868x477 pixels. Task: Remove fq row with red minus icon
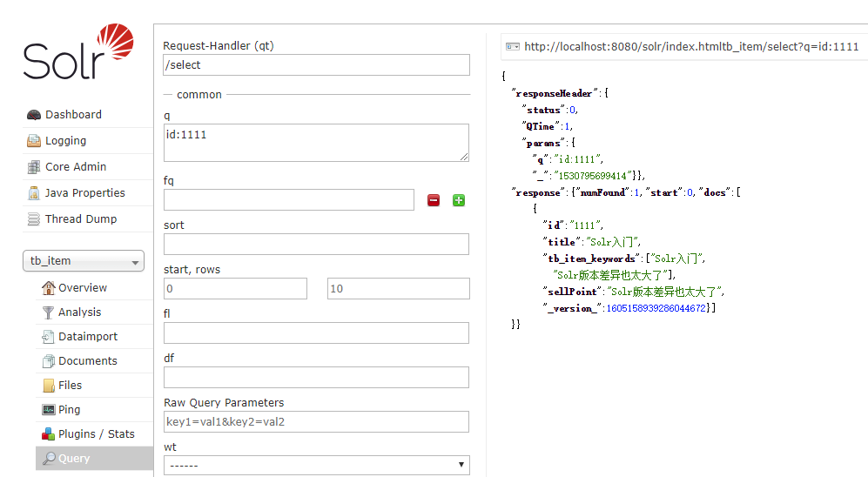point(434,200)
